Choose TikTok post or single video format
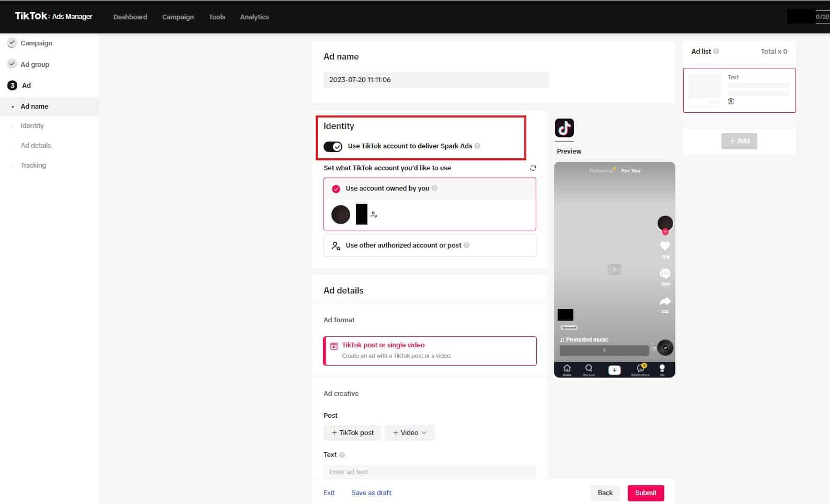This screenshot has height=504, width=830. (x=430, y=350)
